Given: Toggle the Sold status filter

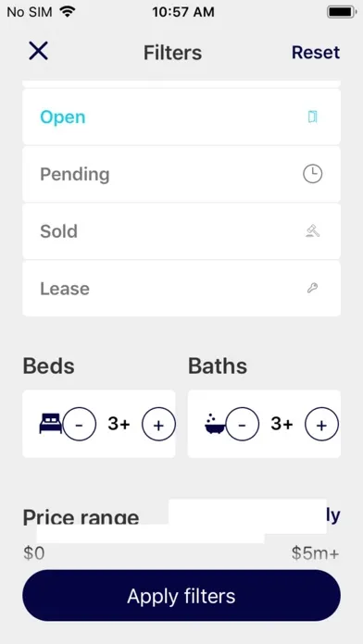Looking at the screenshot, I should 181,231.
